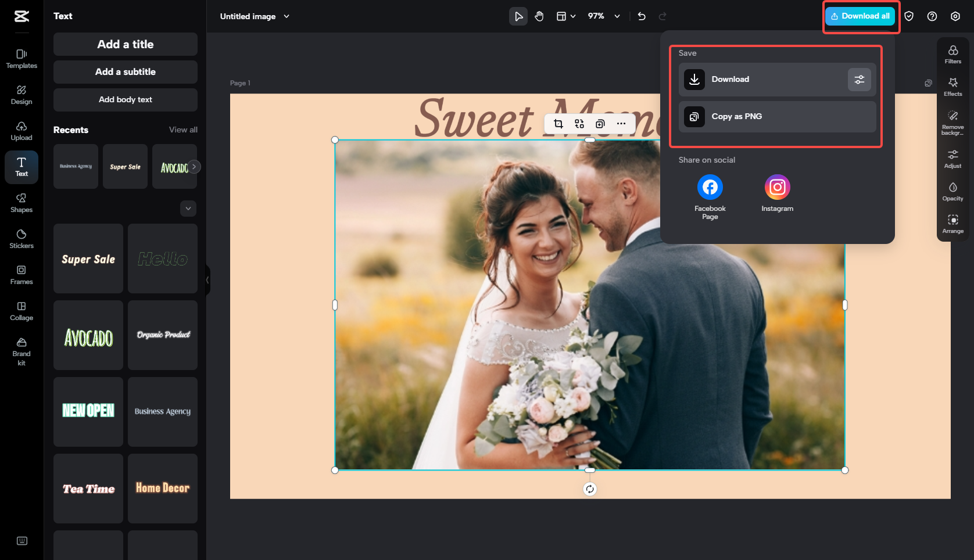This screenshot has height=560, width=974.
Task: Select the Super Sale text style thumbnail
Action: tap(88, 259)
